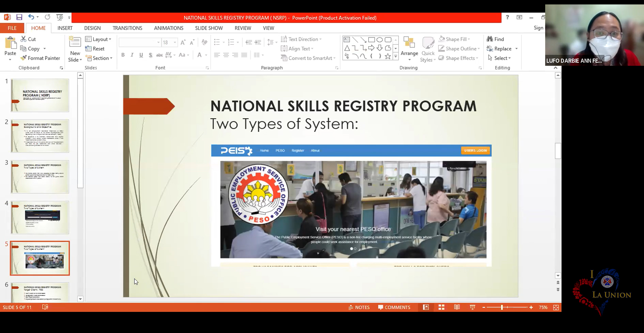Cut the selection
The width and height of the screenshot is (644, 333).
tap(28, 39)
